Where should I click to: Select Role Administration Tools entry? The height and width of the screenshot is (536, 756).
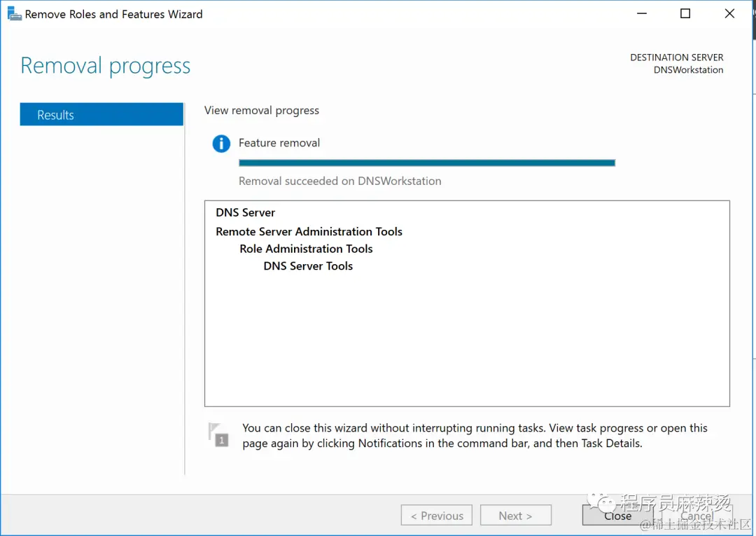(x=306, y=249)
